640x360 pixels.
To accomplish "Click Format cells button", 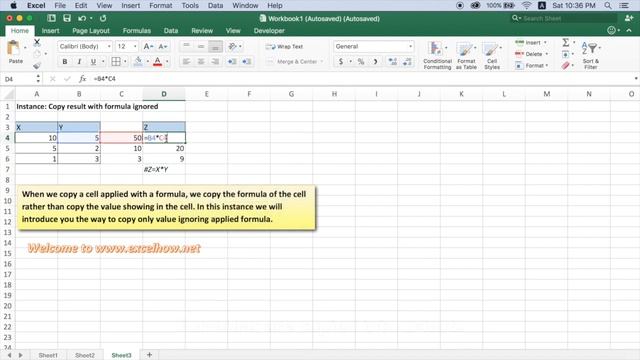I will tap(531, 65).
